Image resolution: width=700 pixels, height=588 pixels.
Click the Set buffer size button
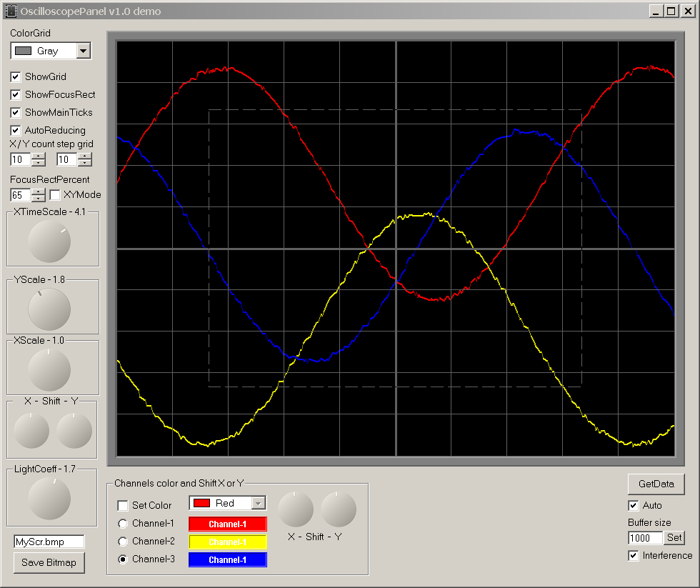pos(674,538)
